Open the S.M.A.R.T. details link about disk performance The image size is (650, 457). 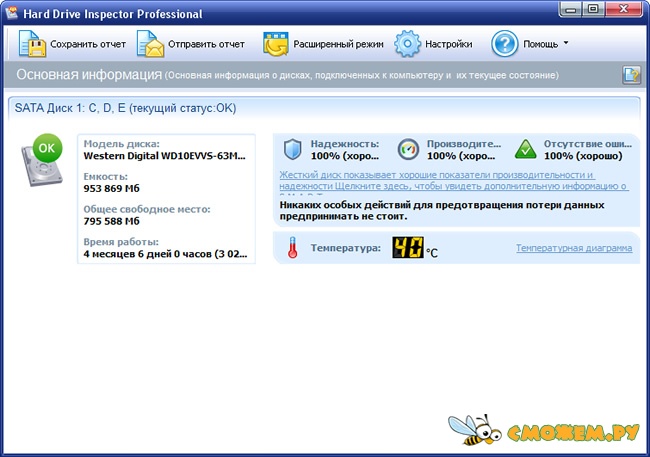[x=454, y=181]
